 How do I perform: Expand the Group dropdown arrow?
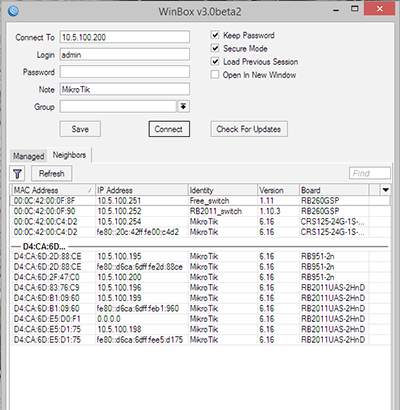click(183, 107)
